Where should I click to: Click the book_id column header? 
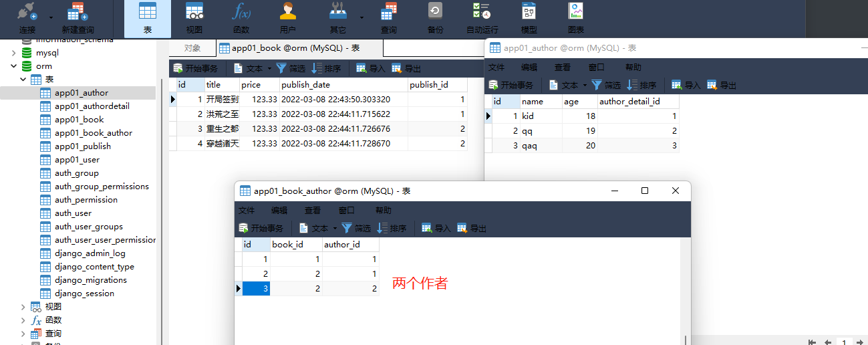coord(296,245)
